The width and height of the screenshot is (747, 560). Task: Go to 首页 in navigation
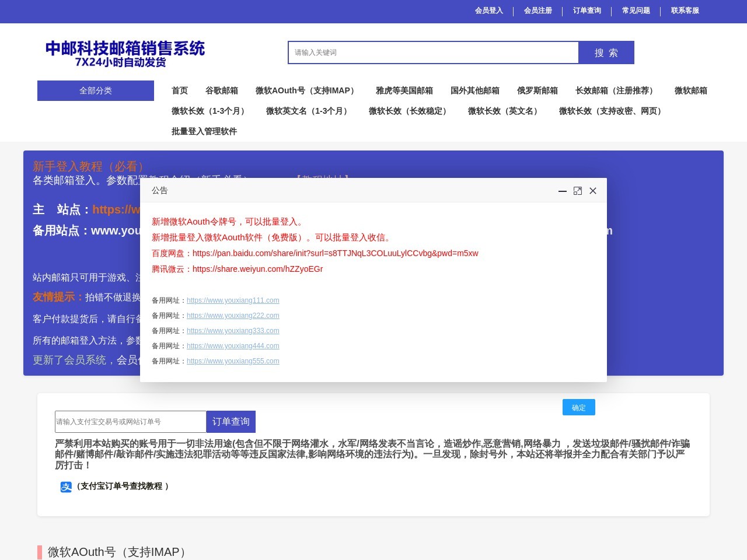coord(180,90)
